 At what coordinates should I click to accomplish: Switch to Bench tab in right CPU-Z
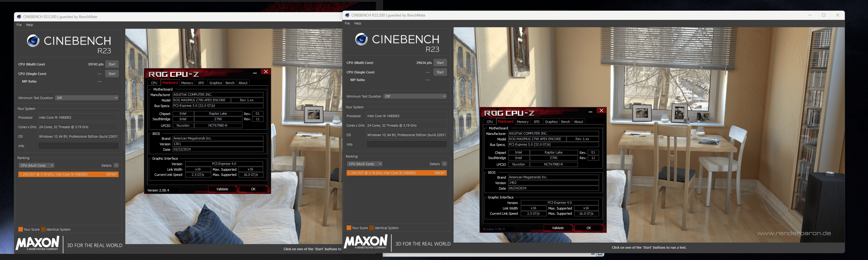[x=565, y=122]
